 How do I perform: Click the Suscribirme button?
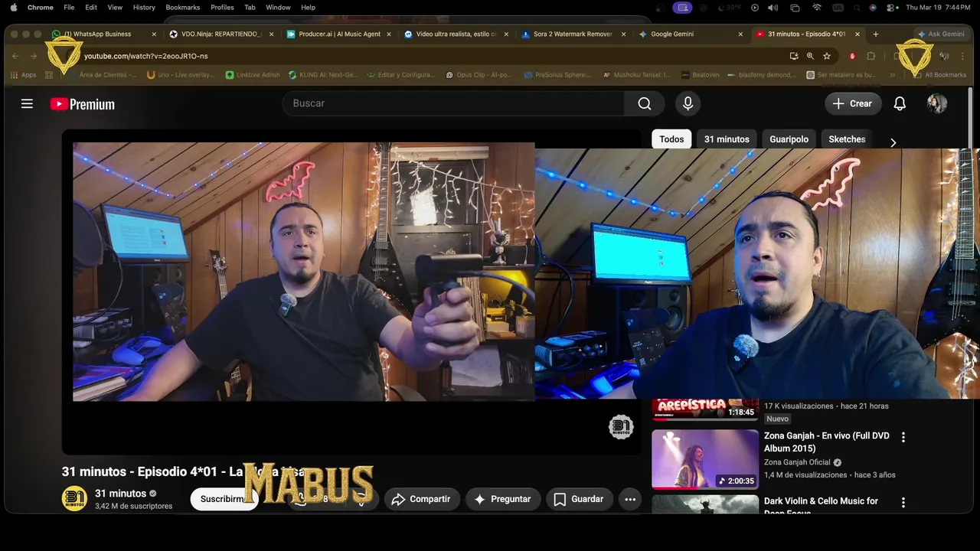224,499
